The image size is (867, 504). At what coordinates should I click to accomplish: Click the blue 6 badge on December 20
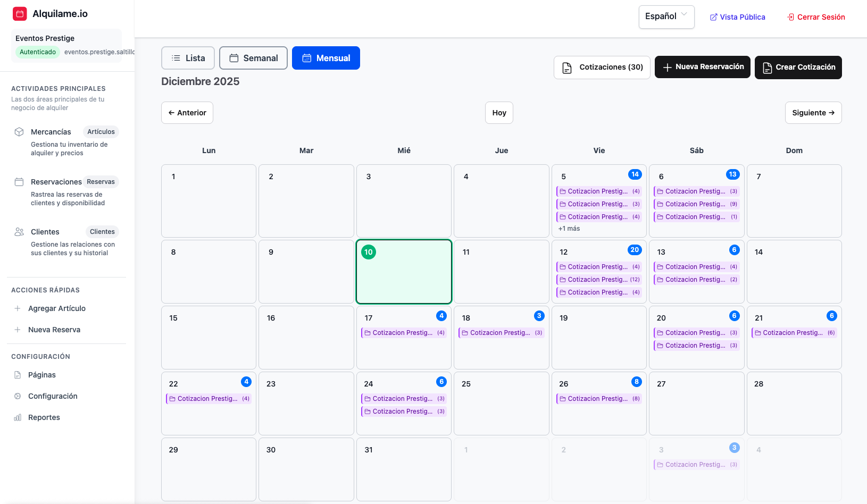click(734, 316)
